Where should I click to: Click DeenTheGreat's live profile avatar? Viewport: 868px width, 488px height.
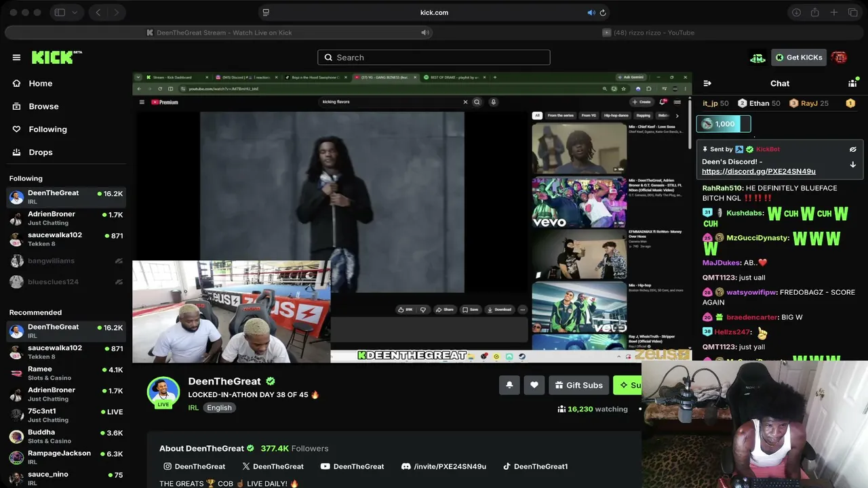(163, 392)
